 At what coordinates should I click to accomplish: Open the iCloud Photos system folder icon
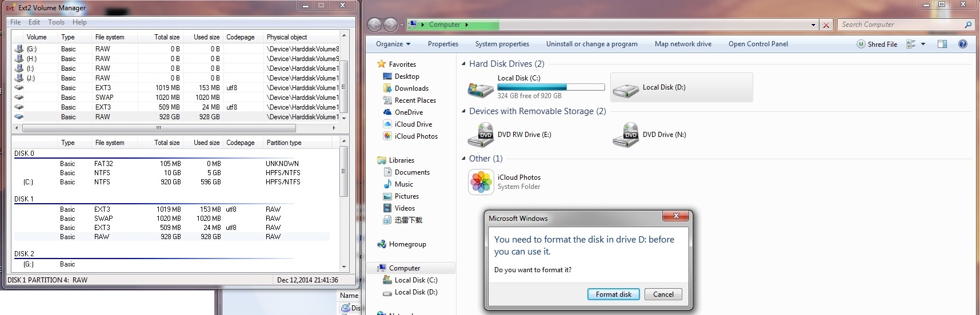coord(481,182)
